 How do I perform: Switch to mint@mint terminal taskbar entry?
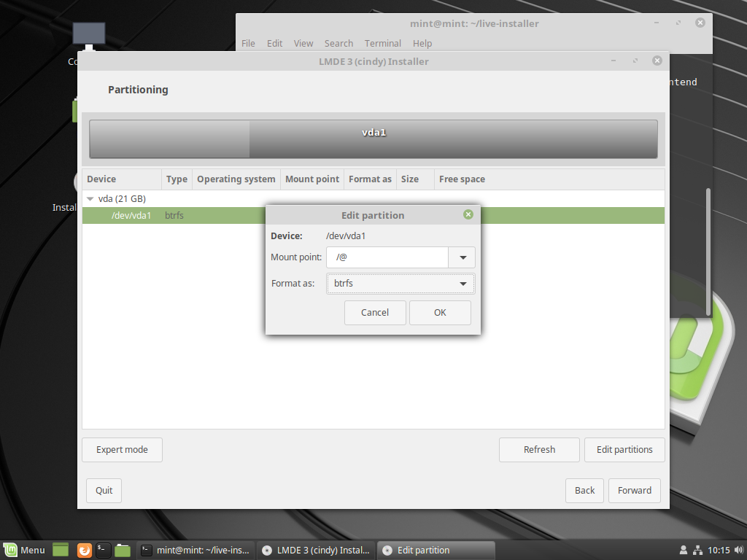point(196,550)
